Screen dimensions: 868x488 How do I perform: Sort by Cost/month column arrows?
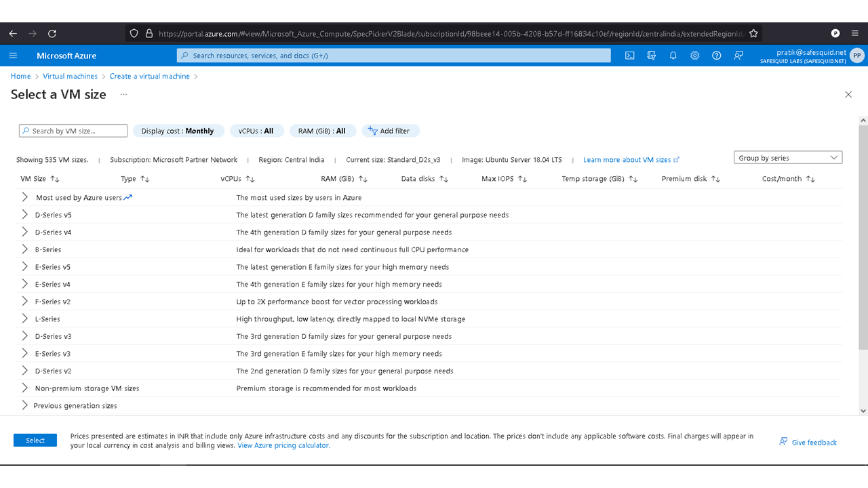tap(810, 179)
